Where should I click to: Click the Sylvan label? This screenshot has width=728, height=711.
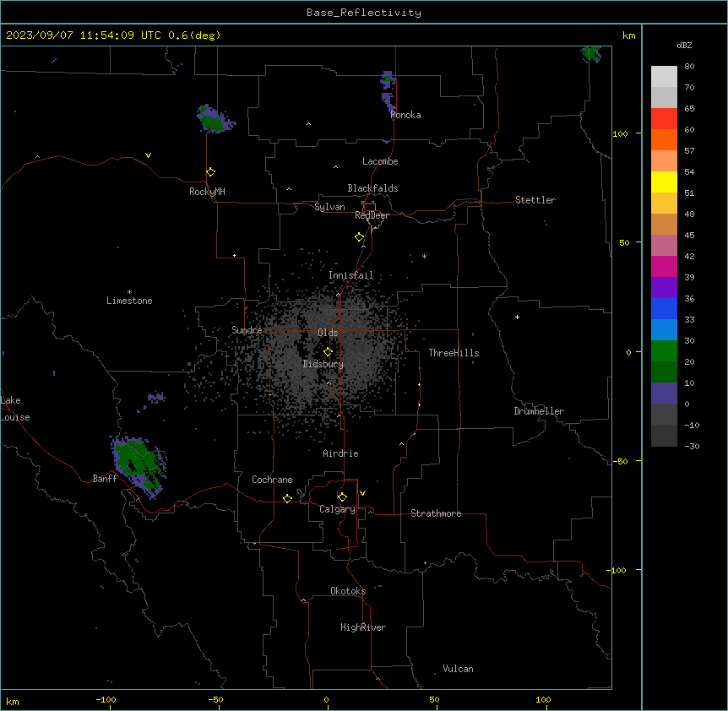click(329, 207)
